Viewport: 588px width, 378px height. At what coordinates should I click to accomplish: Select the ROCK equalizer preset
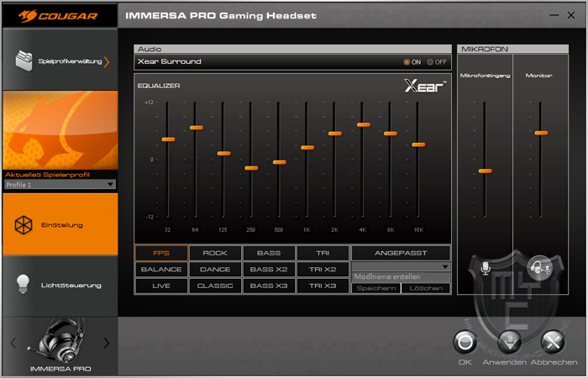(215, 253)
